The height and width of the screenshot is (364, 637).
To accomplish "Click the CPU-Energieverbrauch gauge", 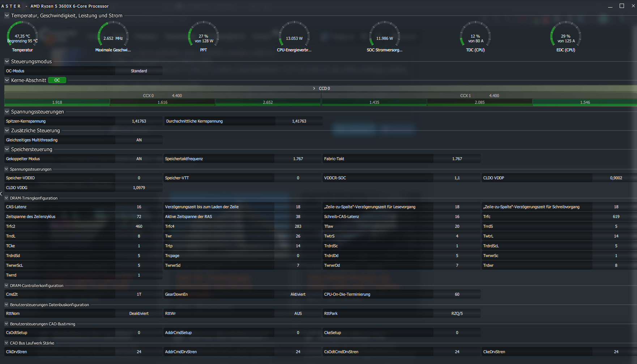I will click(294, 37).
